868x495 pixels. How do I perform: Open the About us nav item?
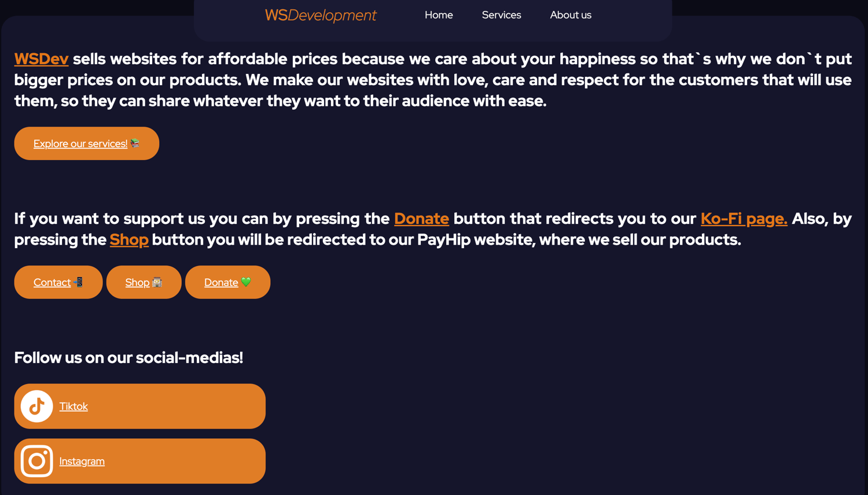coord(571,15)
